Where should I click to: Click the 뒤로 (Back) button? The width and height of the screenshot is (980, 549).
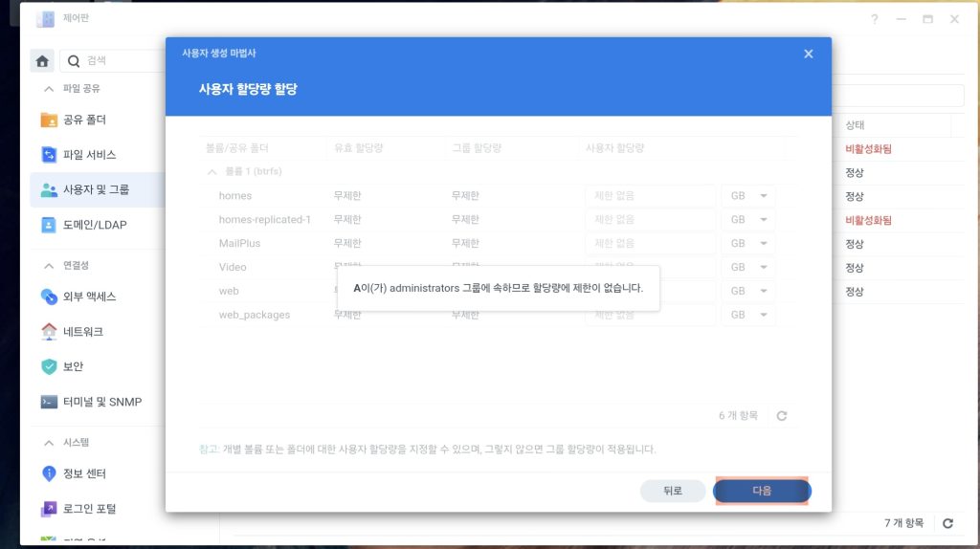[x=673, y=491]
